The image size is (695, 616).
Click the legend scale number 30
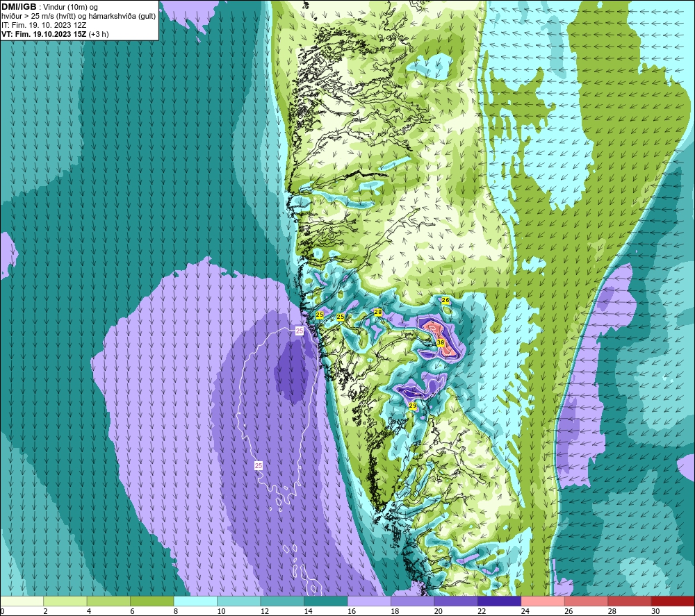(x=655, y=611)
